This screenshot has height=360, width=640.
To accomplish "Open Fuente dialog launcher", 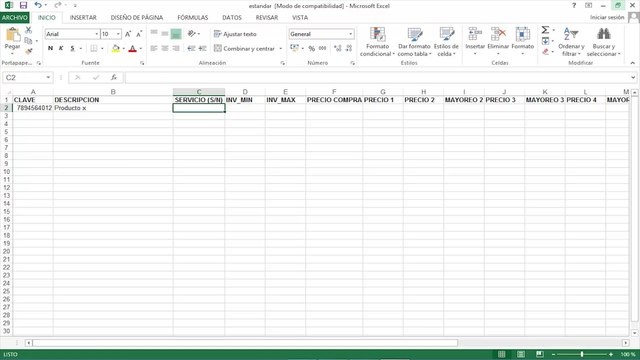I will point(142,63).
